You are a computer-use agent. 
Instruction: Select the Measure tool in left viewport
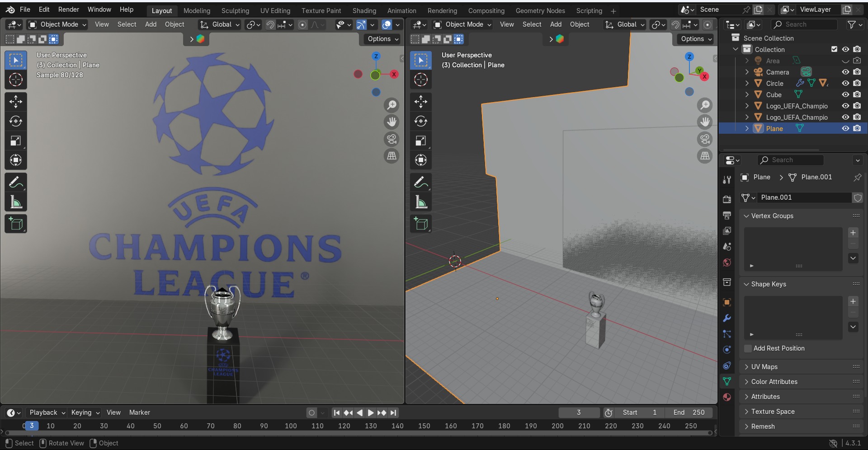(16, 202)
